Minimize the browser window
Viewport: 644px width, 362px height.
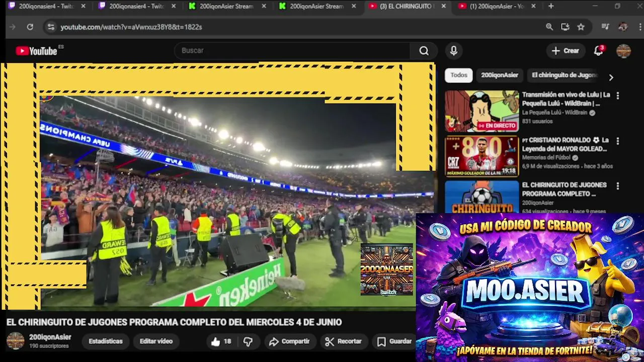[595, 6]
